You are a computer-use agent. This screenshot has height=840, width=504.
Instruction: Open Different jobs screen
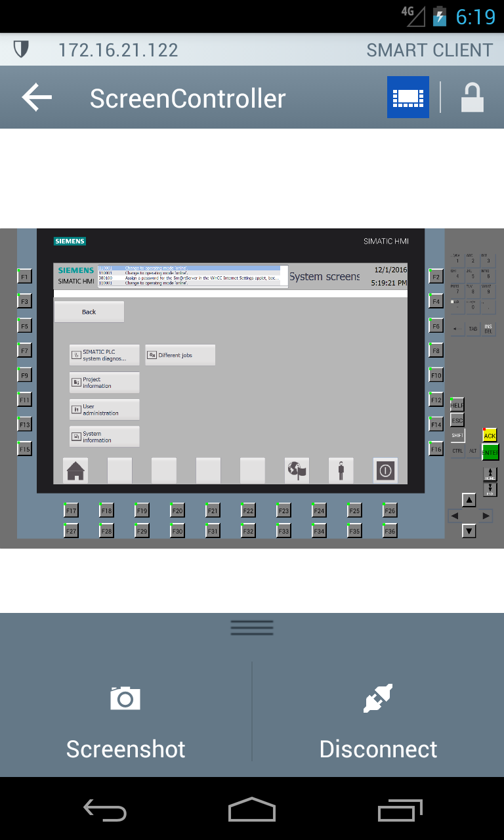click(x=180, y=355)
